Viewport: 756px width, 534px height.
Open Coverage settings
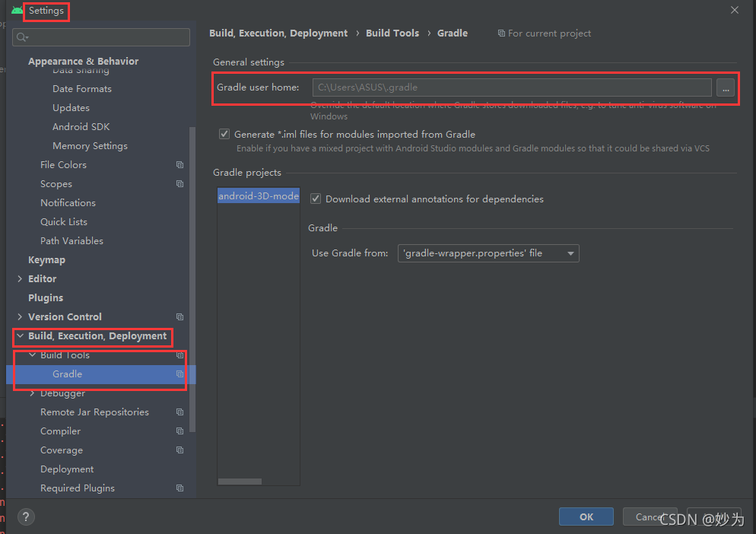62,450
